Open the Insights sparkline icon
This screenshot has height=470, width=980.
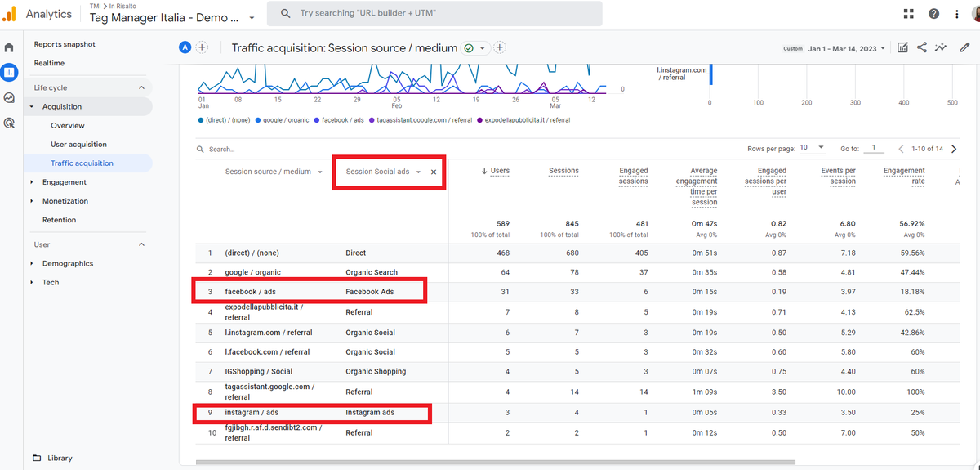942,47
